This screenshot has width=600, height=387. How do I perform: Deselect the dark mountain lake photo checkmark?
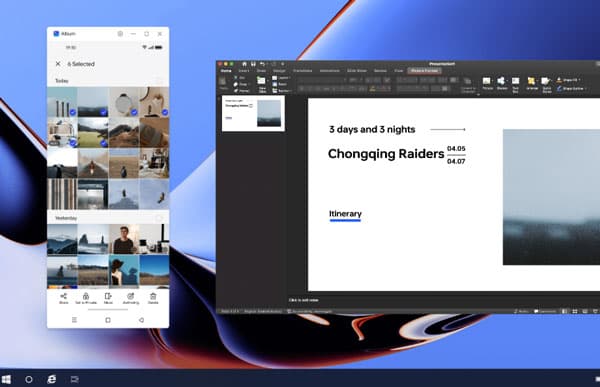[x=103, y=112]
